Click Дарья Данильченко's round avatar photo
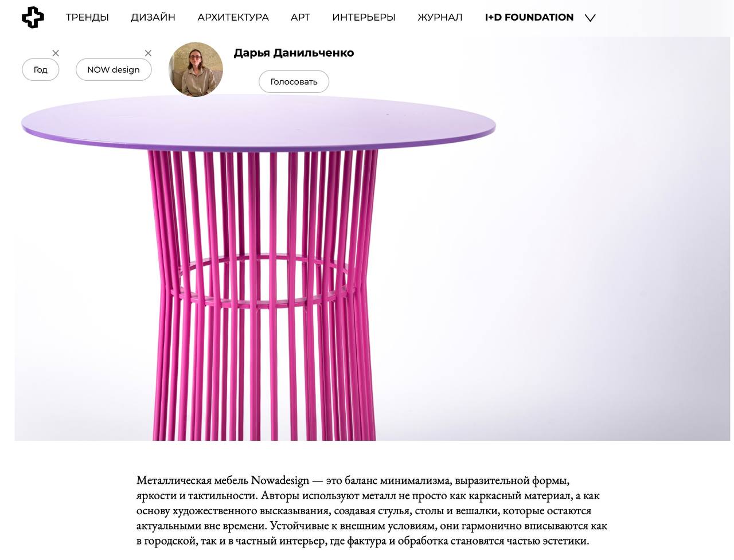Image resolution: width=734 pixels, height=560 pixels. click(x=196, y=69)
